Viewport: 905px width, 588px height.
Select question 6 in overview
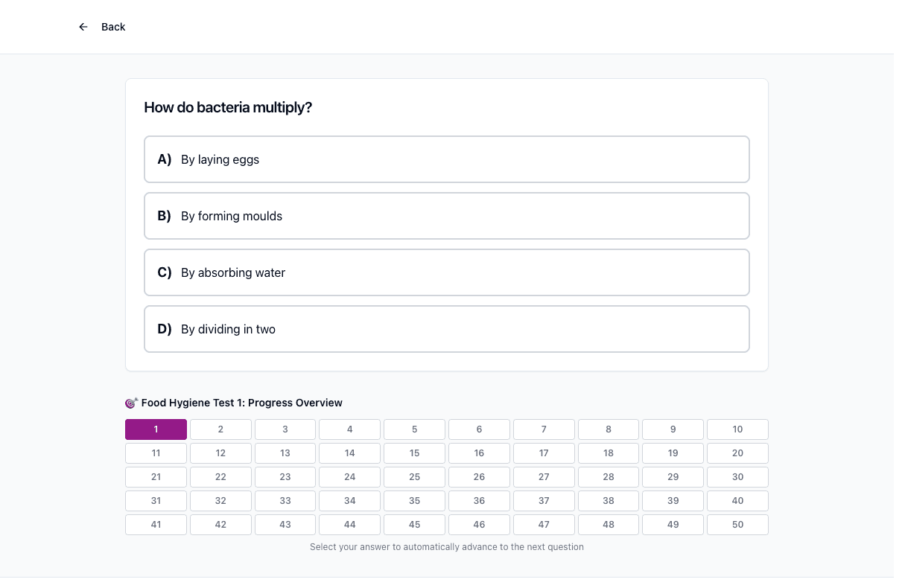pos(479,429)
